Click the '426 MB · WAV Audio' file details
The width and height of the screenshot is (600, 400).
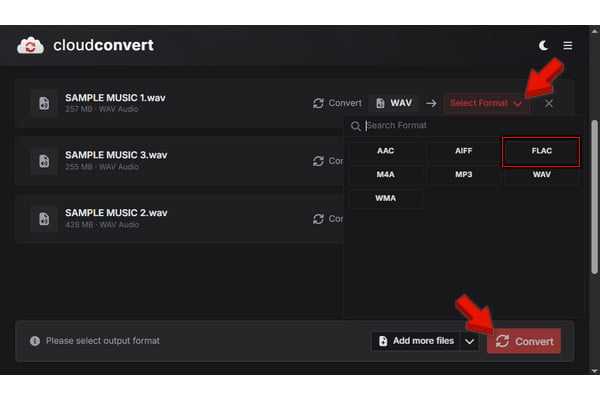(x=102, y=225)
